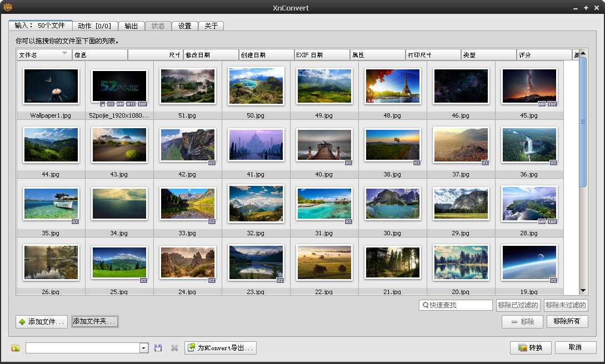Delete preset with the gray X icon

click(174, 348)
